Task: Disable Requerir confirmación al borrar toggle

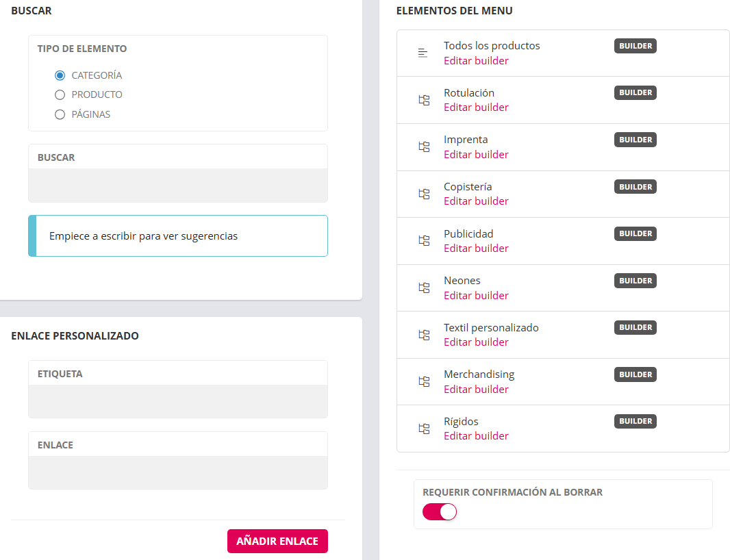Action: coord(440,512)
